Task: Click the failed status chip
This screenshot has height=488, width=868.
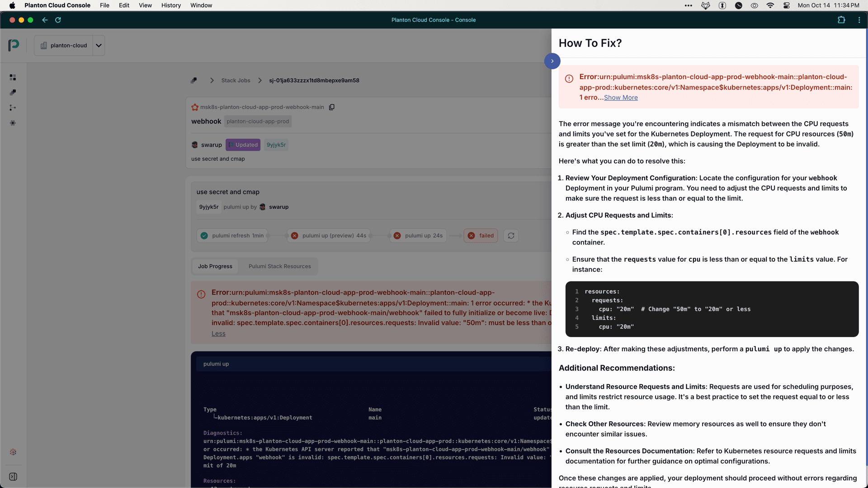Action: click(481, 236)
